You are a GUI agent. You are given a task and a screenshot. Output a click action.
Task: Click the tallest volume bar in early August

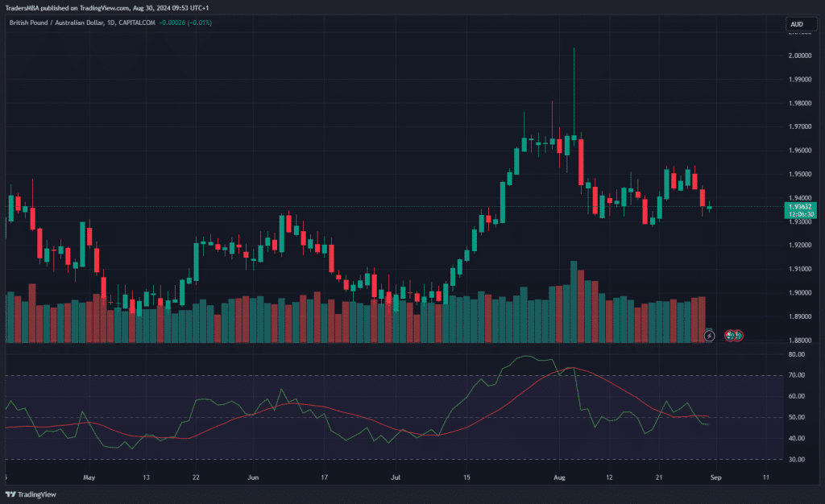(x=574, y=302)
